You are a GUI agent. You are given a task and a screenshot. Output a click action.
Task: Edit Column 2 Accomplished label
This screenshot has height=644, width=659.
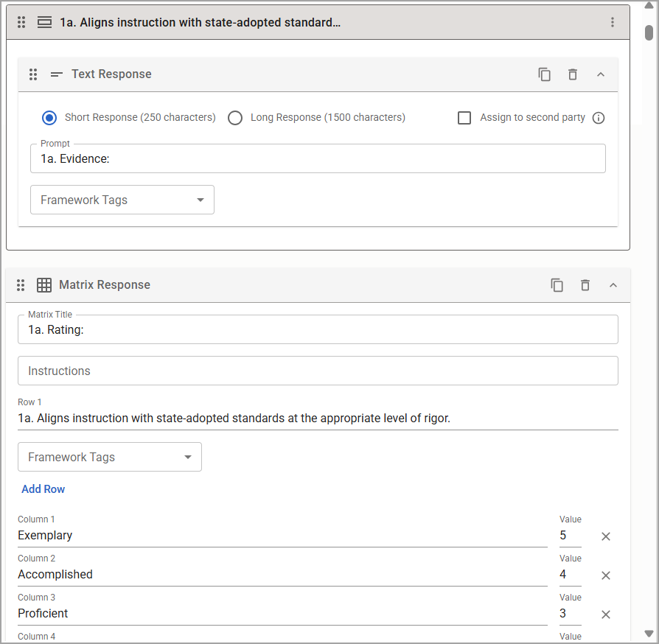[282, 575]
